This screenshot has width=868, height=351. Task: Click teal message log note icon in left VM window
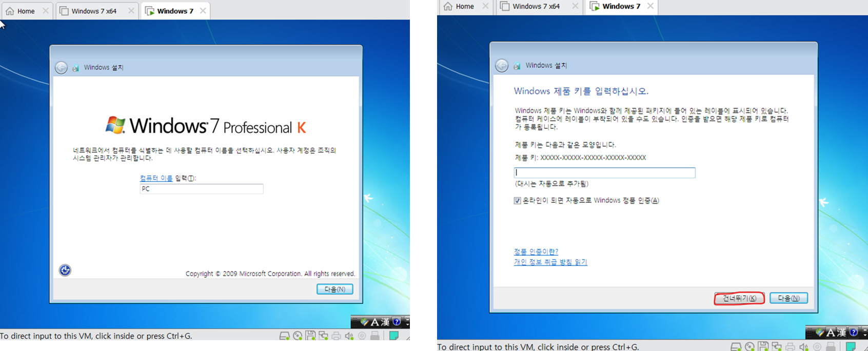(394, 336)
